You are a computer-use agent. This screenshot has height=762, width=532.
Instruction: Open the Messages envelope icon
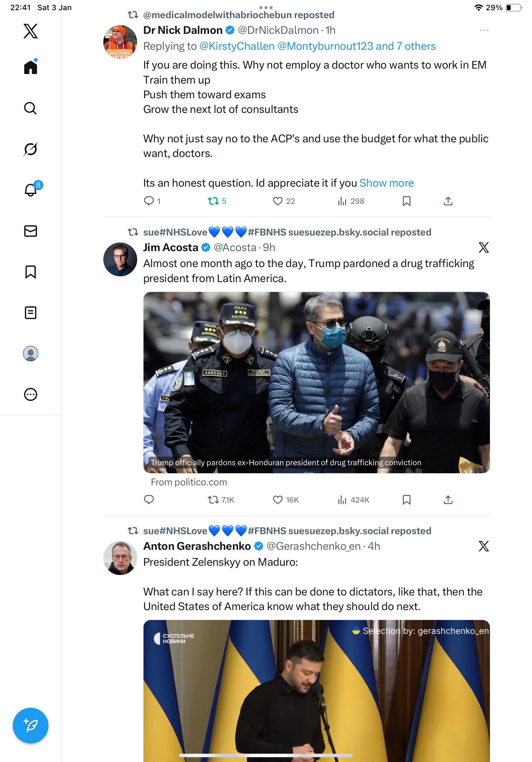[31, 231]
